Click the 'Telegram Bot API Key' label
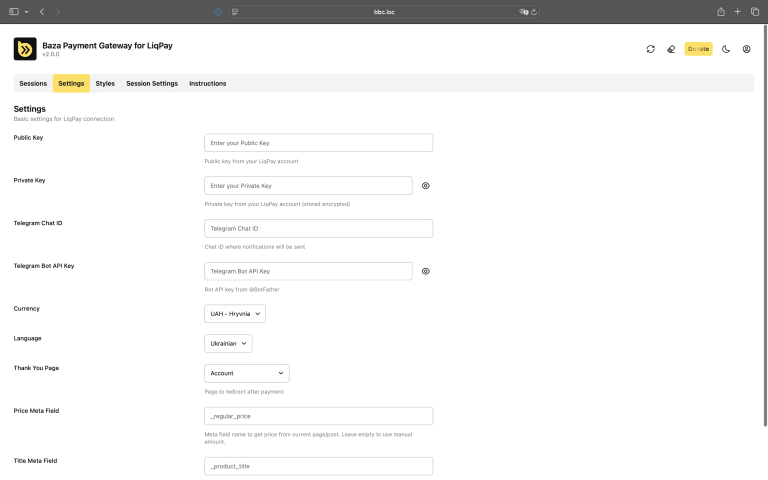Viewport: 768px width, 480px height. [44, 266]
